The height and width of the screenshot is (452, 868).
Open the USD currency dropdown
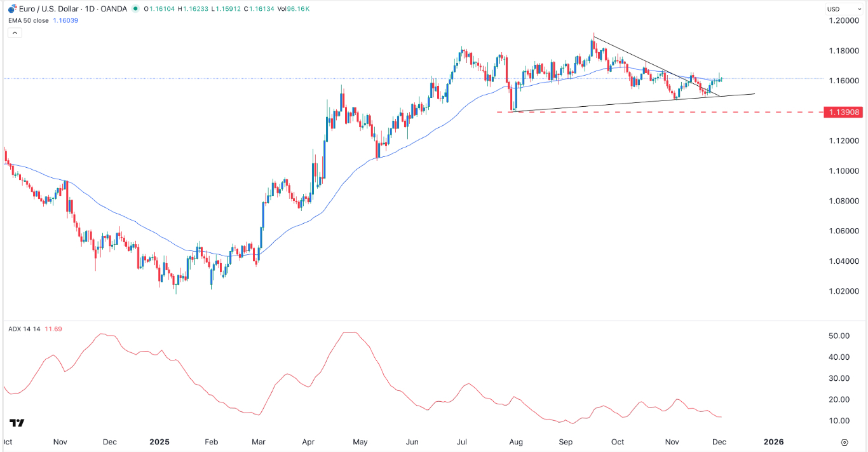pos(842,9)
